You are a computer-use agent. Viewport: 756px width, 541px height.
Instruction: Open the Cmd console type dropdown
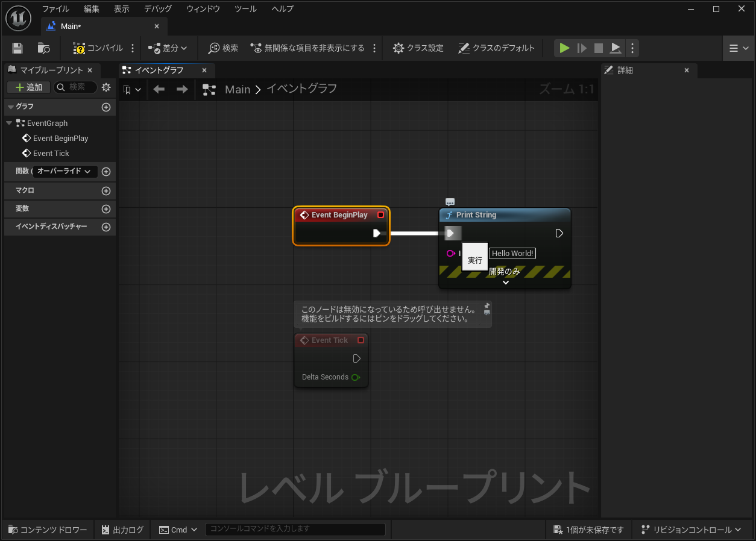pyautogui.click(x=178, y=530)
